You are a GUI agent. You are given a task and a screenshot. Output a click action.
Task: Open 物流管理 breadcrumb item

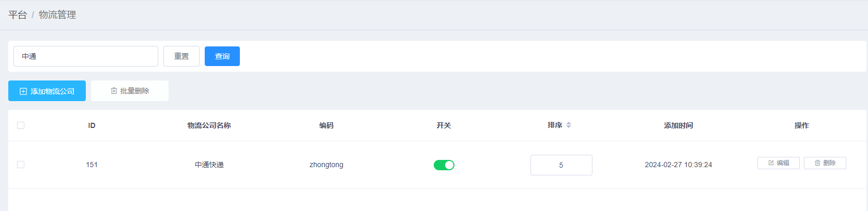(57, 15)
